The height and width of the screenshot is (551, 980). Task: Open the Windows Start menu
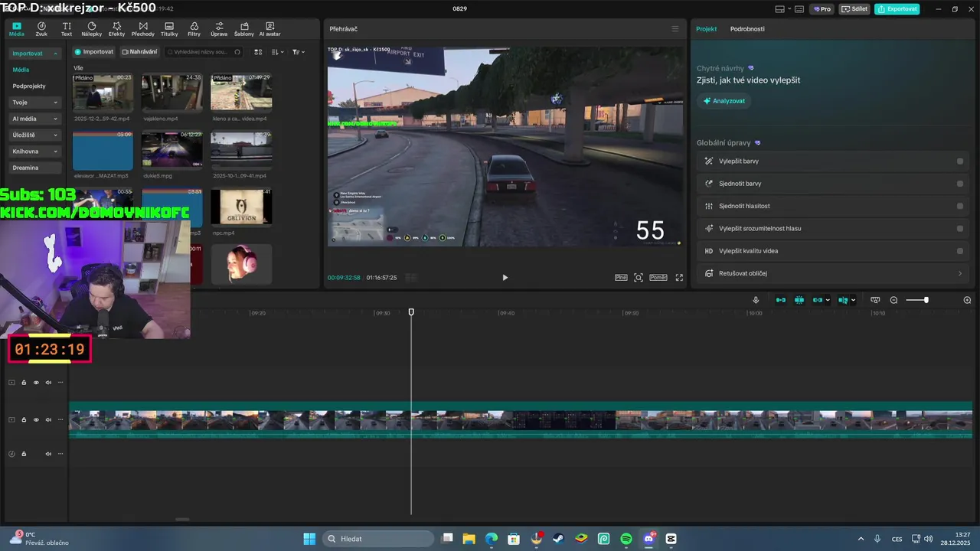[309, 539]
